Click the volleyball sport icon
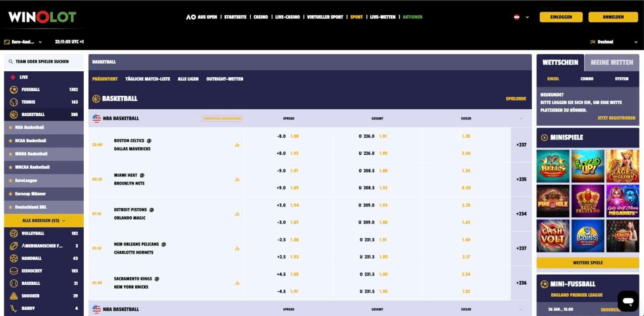Screen dimensions: 644x316 pyautogui.click(x=14, y=233)
